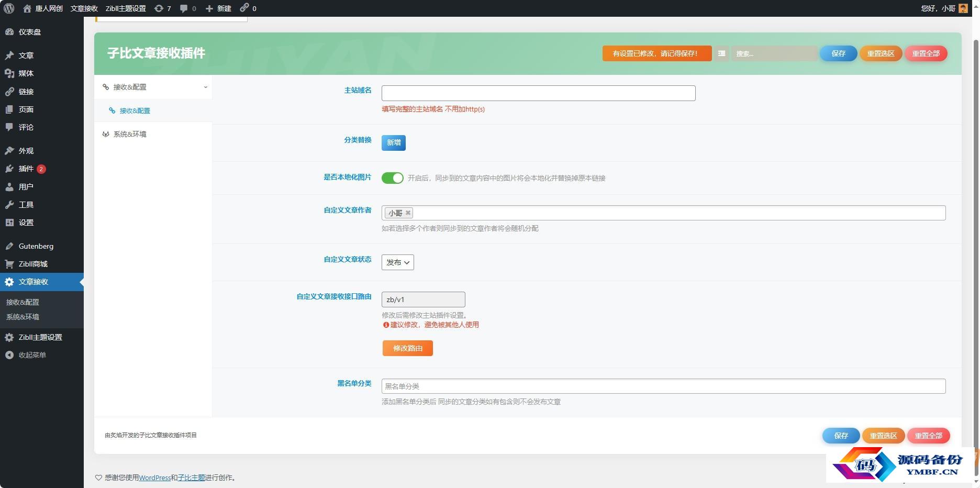Open 外观 appearance menu
Screen dimensions: 980x488
[42, 151]
